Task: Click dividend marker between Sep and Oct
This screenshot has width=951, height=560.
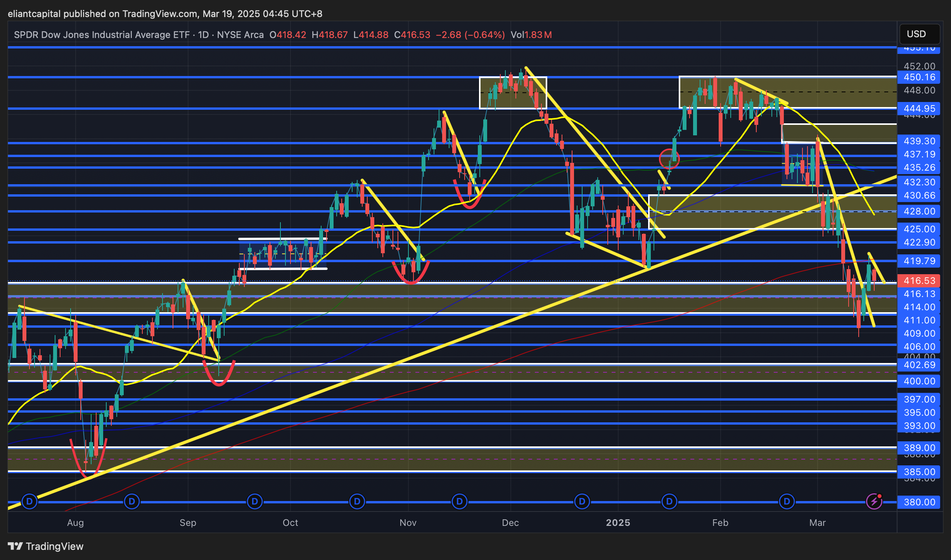Action: click(x=254, y=501)
